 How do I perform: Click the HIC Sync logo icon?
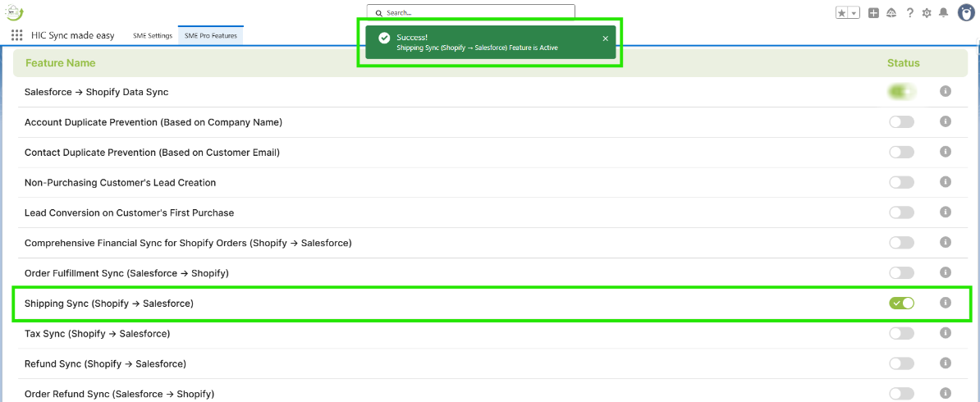(13, 11)
